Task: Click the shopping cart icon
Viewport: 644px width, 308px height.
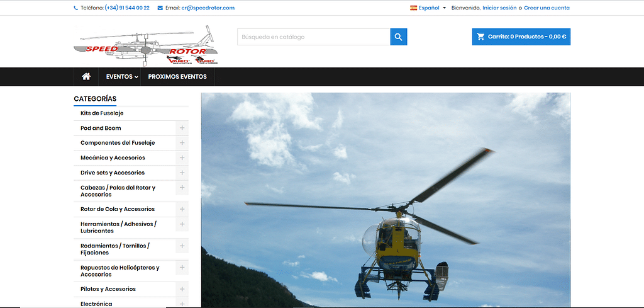Action: 481,37
